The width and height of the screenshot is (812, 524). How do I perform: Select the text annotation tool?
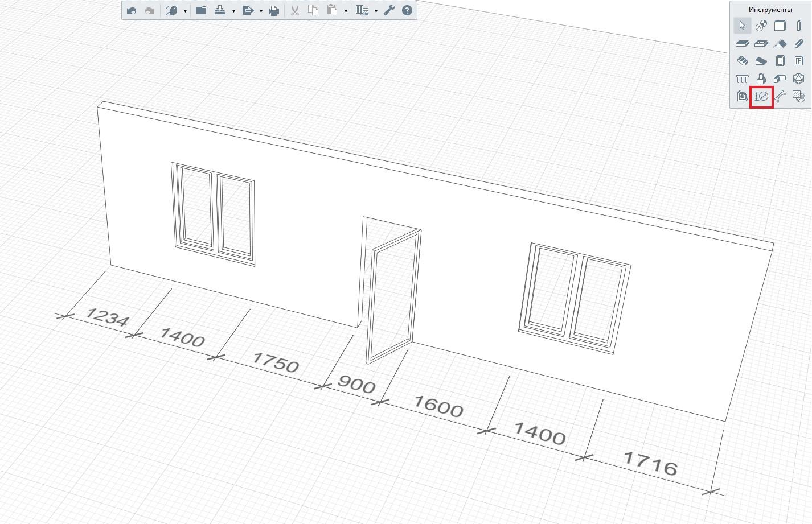pos(761,26)
